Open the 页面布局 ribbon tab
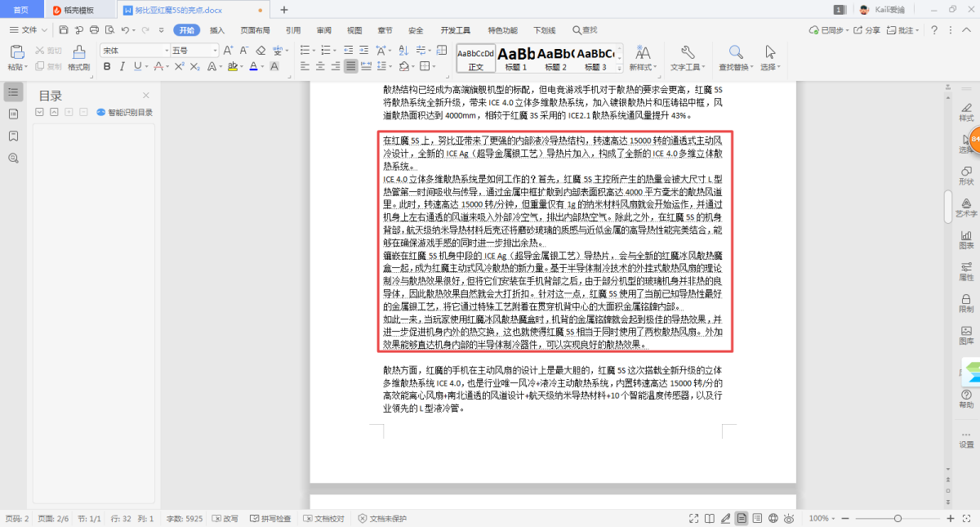 coord(255,30)
